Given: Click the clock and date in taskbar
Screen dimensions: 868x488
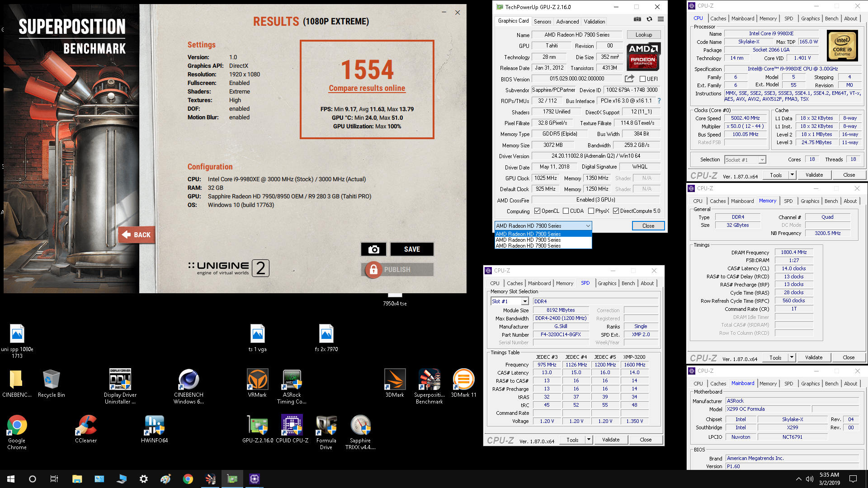Looking at the screenshot, I should tap(829, 479).
